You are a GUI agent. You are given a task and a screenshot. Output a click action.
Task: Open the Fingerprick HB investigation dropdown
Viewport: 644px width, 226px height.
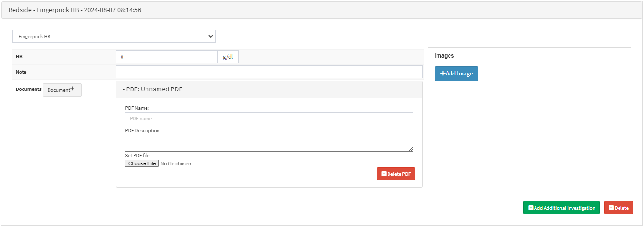114,36
